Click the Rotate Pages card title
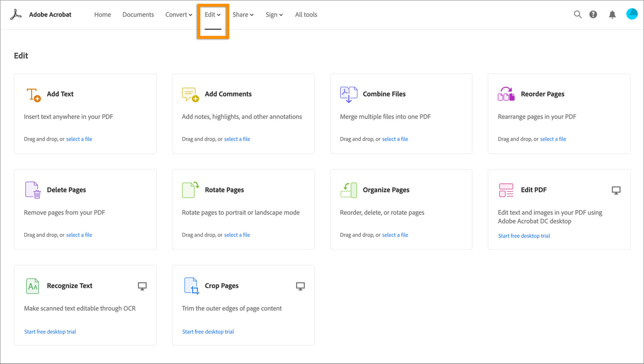 (x=224, y=190)
